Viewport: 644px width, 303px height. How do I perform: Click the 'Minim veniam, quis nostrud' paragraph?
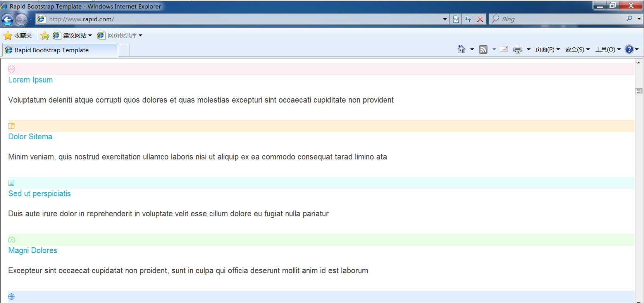(x=198, y=157)
